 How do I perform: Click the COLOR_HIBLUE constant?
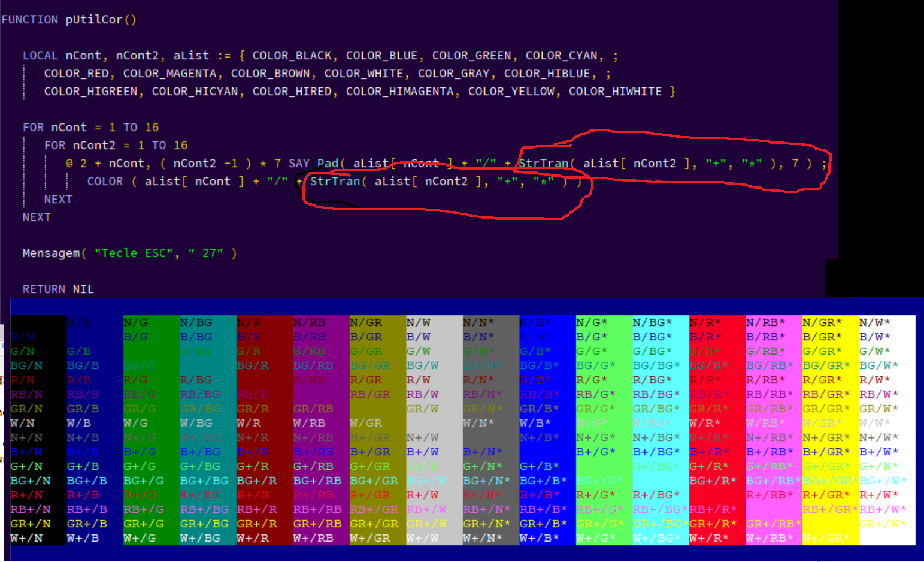pos(547,73)
